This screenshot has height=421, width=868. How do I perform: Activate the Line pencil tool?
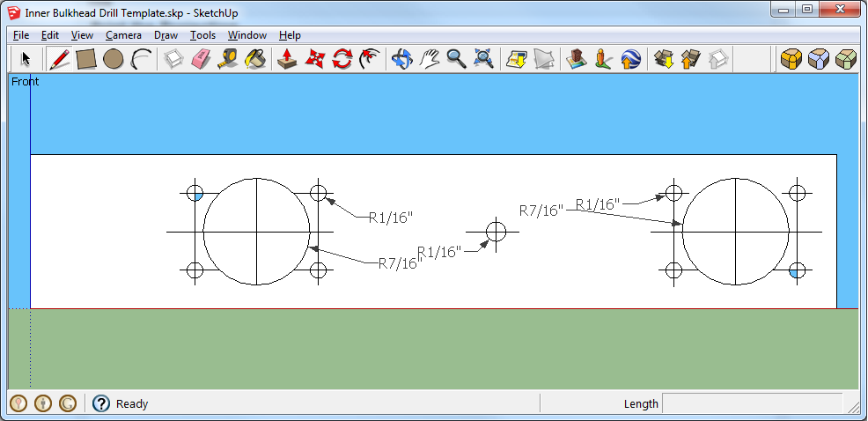point(59,59)
